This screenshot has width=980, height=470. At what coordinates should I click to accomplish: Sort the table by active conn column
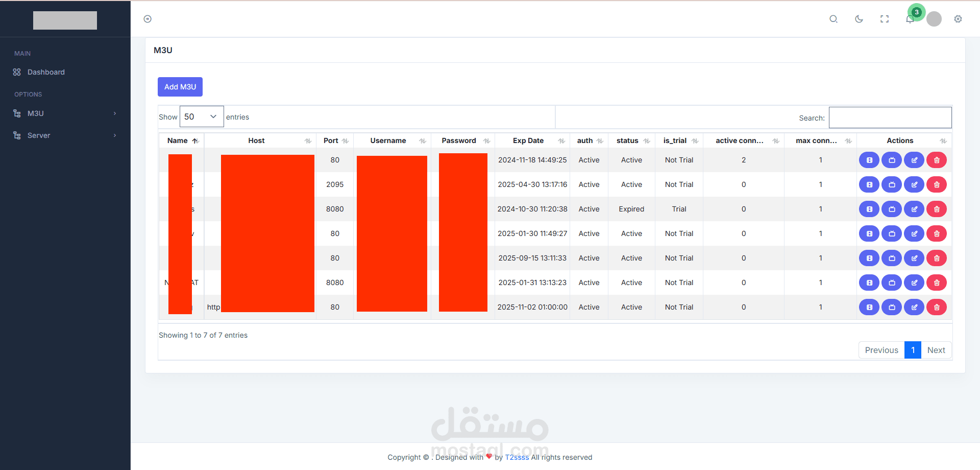[x=744, y=140]
